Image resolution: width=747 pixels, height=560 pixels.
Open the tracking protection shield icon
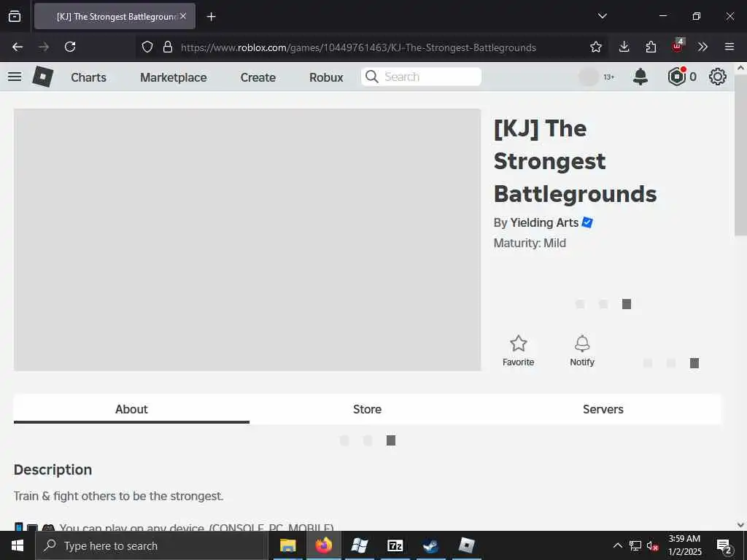(x=147, y=47)
